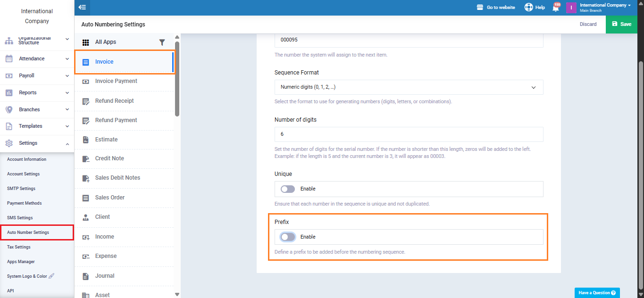Click the Go to website icon
Image resolution: width=644 pixels, height=298 pixels.
pos(480,8)
